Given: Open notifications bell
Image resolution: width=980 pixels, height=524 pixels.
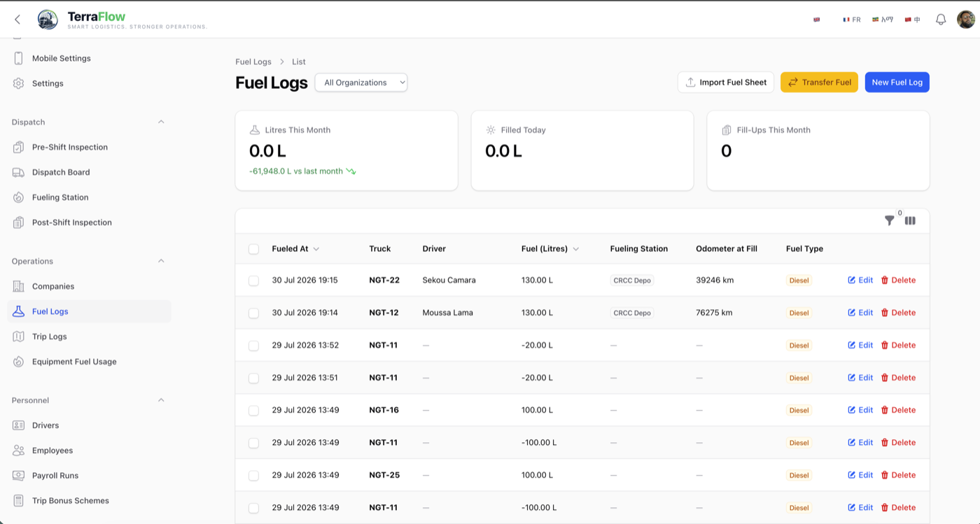Looking at the screenshot, I should [x=941, y=20].
